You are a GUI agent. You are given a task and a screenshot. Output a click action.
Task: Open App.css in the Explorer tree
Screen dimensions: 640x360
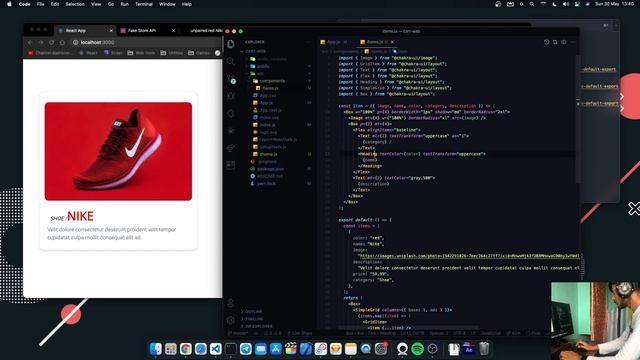point(268,96)
